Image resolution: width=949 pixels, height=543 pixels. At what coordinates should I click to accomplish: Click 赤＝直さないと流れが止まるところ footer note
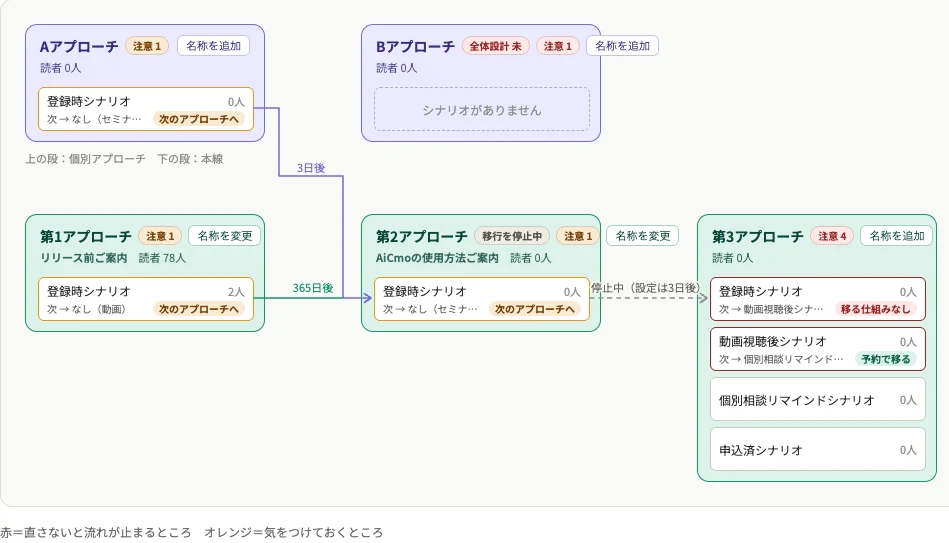(x=96, y=533)
